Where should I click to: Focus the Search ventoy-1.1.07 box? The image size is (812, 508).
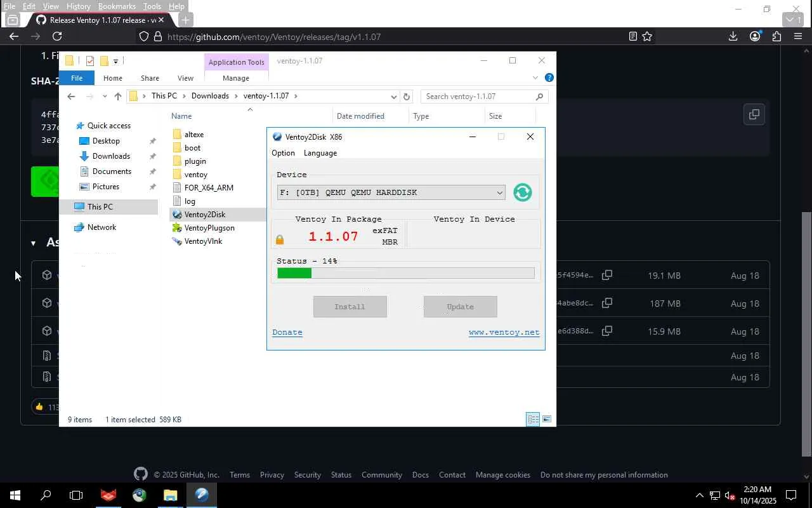pyautogui.click(x=484, y=97)
